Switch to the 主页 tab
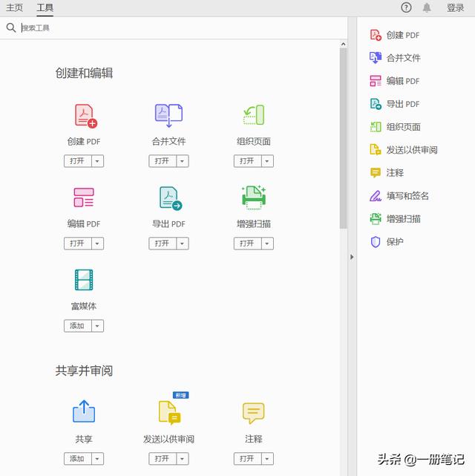 [x=14, y=7]
